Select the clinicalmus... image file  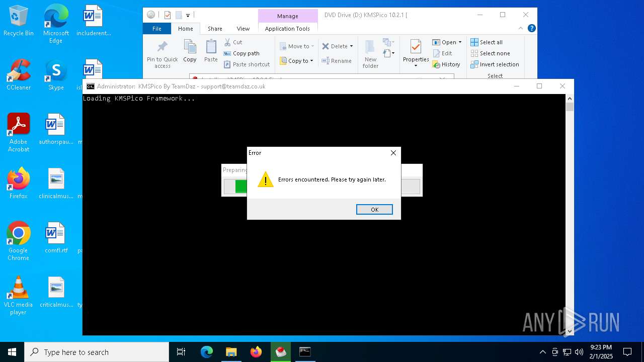click(56, 183)
